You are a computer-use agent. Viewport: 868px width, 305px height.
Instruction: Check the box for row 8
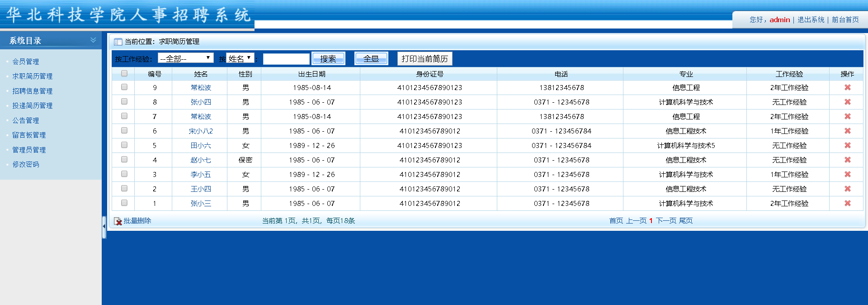(124, 101)
